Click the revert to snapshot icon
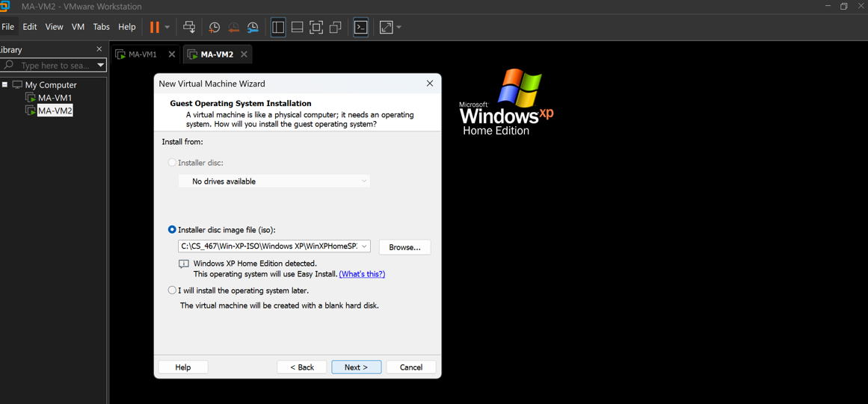 click(x=233, y=27)
